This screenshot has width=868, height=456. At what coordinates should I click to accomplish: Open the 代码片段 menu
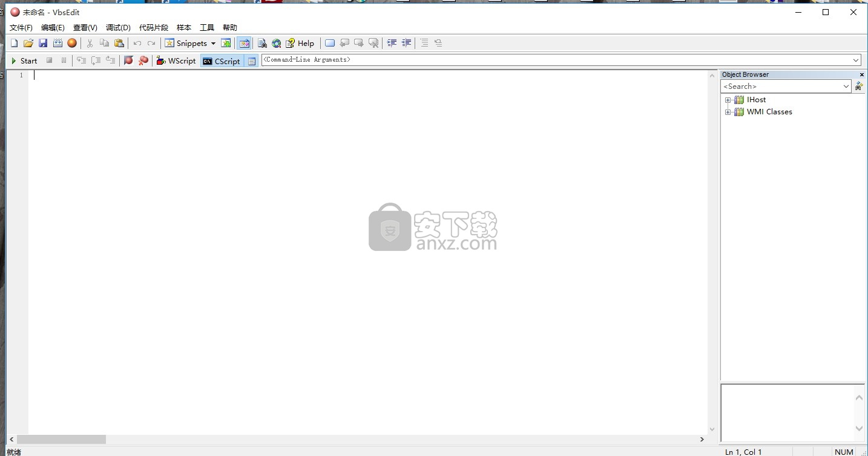click(x=154, y=28)
